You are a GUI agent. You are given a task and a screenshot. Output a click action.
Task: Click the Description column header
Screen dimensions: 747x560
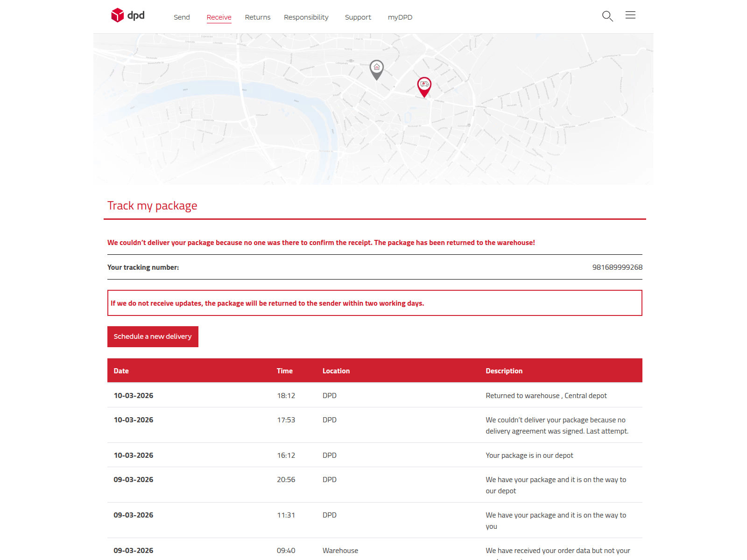504,371
